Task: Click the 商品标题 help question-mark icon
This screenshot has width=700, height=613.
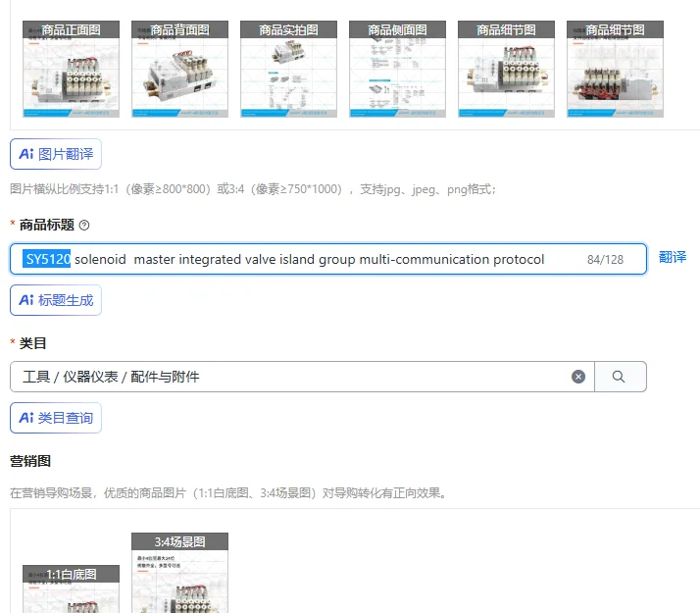Action: pyautogui.click(x=84, y=225)
